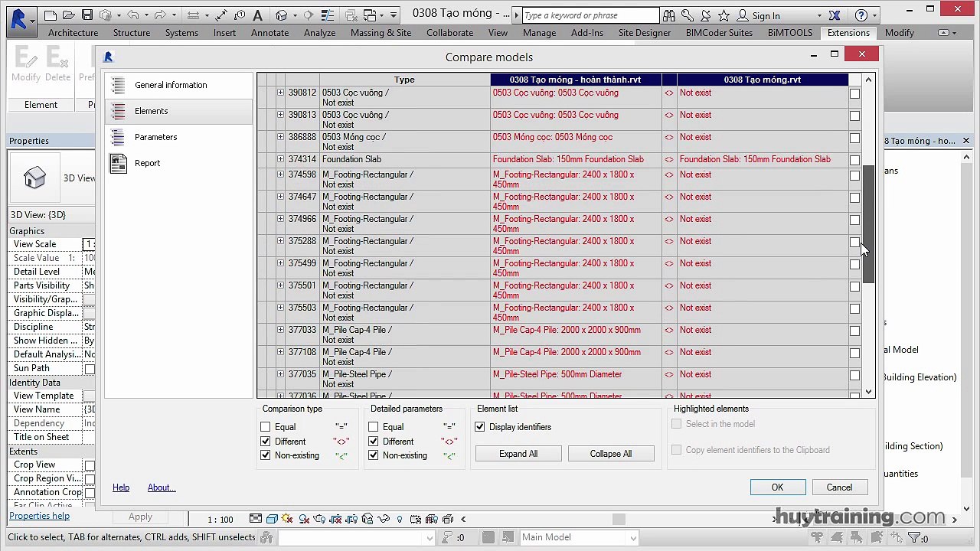Switch to the BiMTOOLS ribbon tab
980x551 pixels.
[x=790, y=33]
